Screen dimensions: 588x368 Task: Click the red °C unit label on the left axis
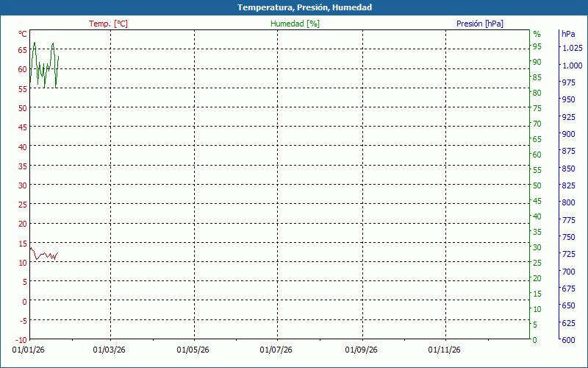pyautogui.click(x=23, y=34)
